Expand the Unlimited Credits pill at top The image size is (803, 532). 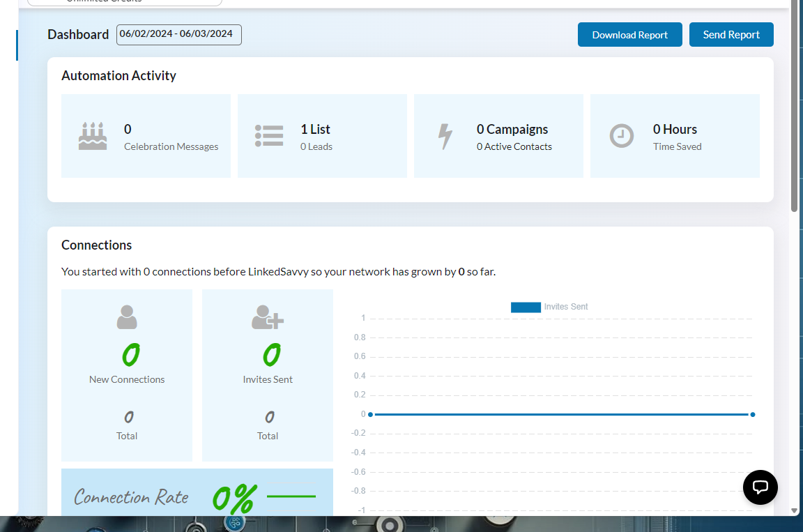click(x=123, y=3)
